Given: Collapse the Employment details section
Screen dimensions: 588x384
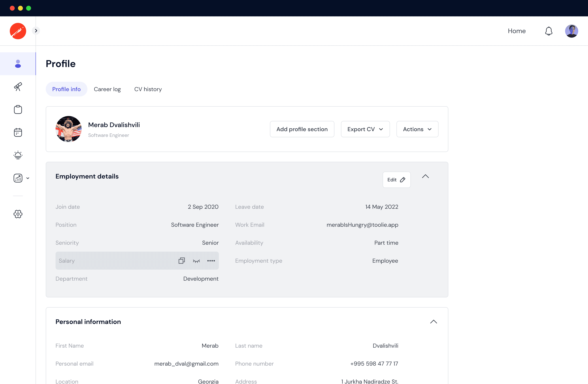Looking at the screenshot, I should coord(425,176).
